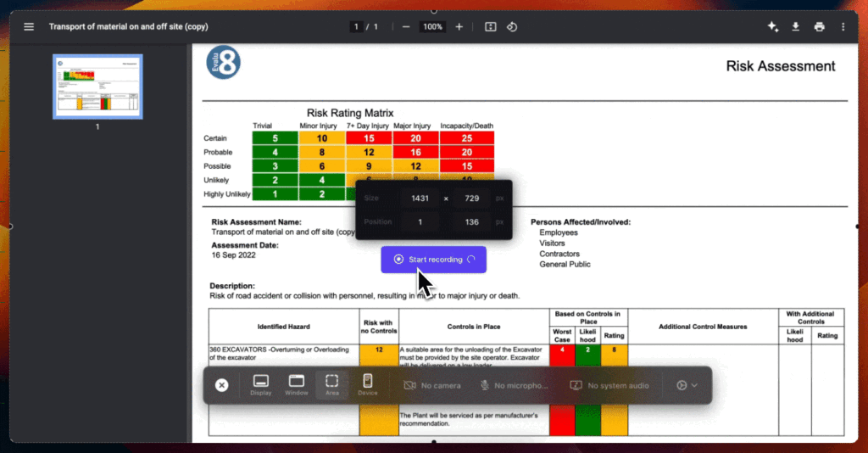Viewport: 868px width, 453px height.
Task: Click the 'Risk Assessment' heading text
Action: tap(781, 66)
